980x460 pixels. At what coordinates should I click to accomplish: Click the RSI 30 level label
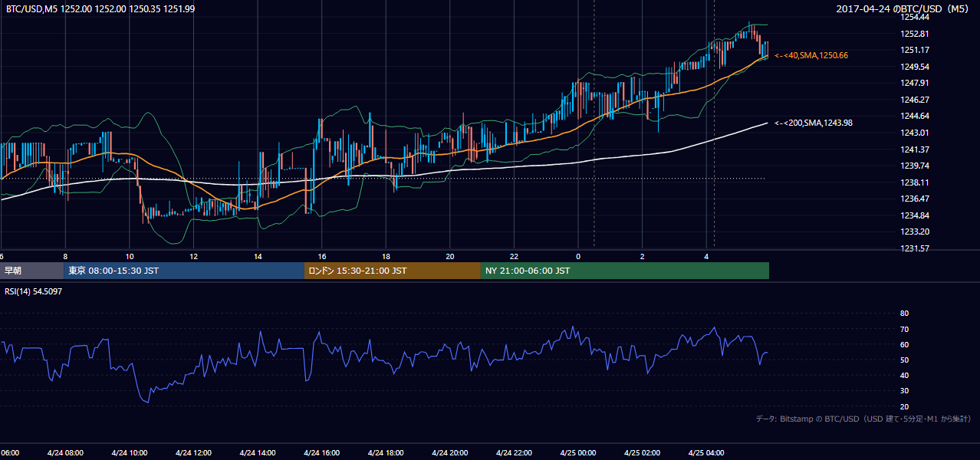(x=904, y=391)
